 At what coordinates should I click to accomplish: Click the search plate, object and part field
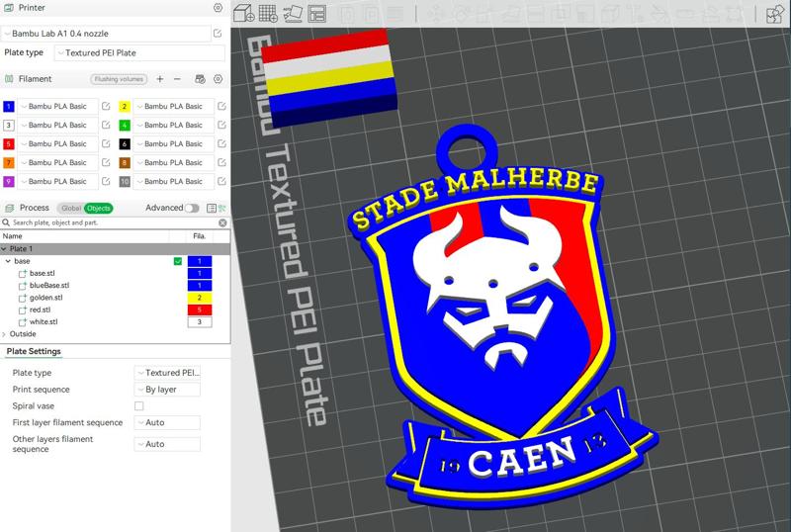(114, 222)
